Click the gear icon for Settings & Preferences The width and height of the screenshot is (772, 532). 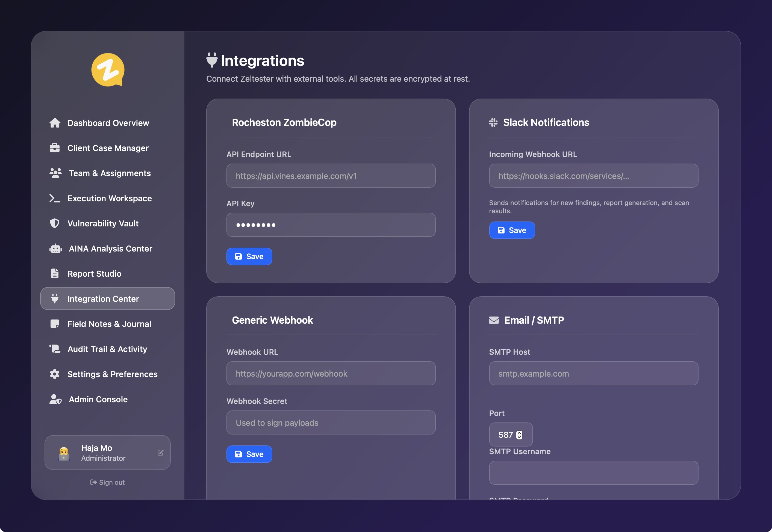[55, 374]
